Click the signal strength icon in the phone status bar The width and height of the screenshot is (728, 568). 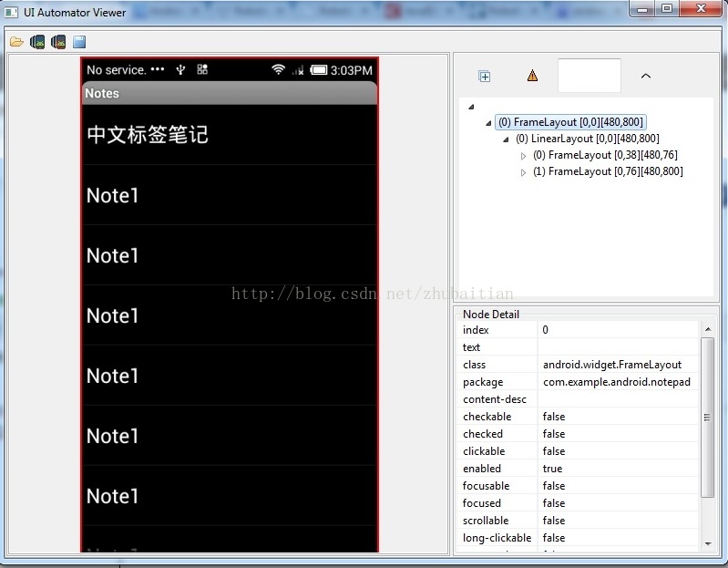[298, 70]
